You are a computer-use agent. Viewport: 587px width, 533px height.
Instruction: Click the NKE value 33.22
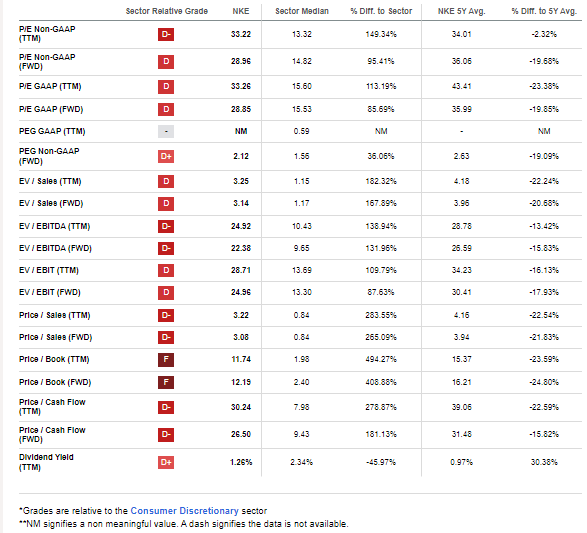point(241,34)
